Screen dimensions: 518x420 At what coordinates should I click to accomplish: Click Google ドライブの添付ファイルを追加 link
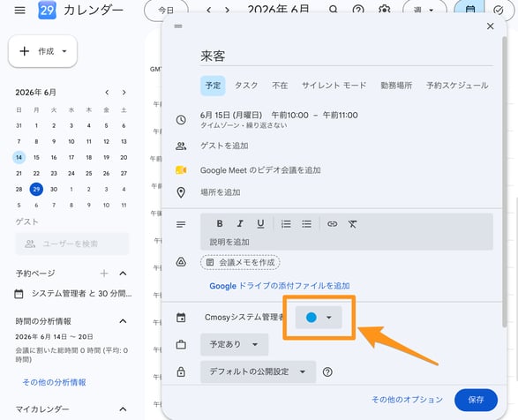[x=280, y=286]
